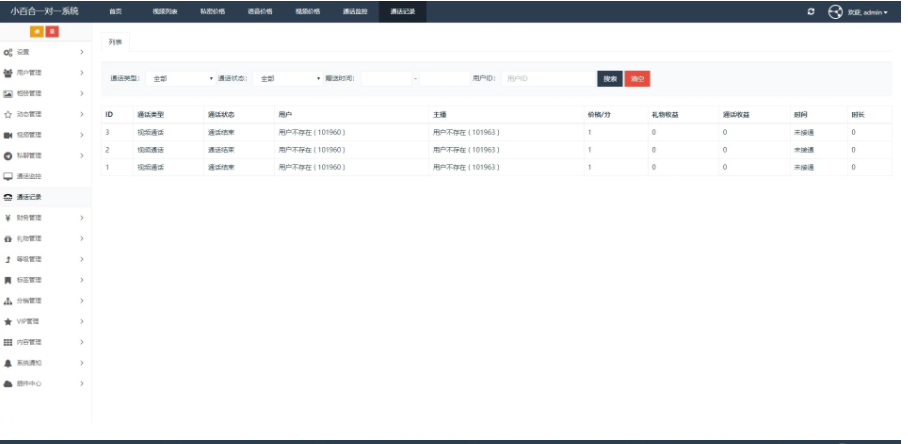Click the red icon button beside home
The width and height of the screenshot is (908, 444).
(52, 32)
